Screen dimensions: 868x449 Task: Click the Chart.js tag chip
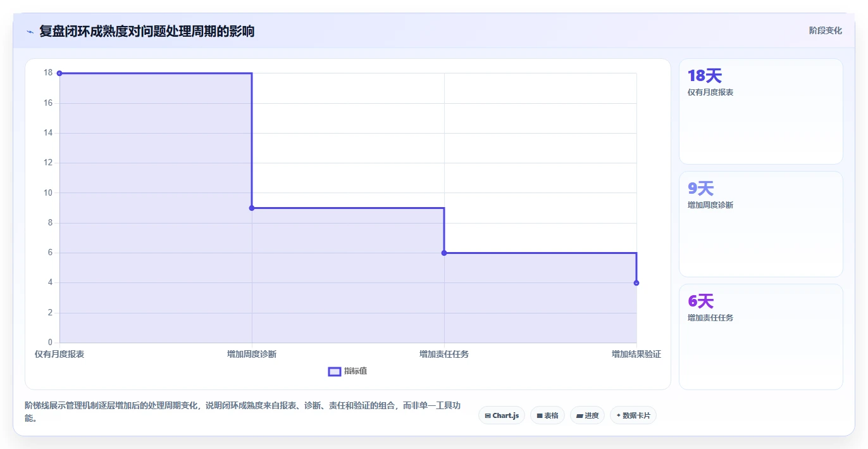(x=502, y=415)
